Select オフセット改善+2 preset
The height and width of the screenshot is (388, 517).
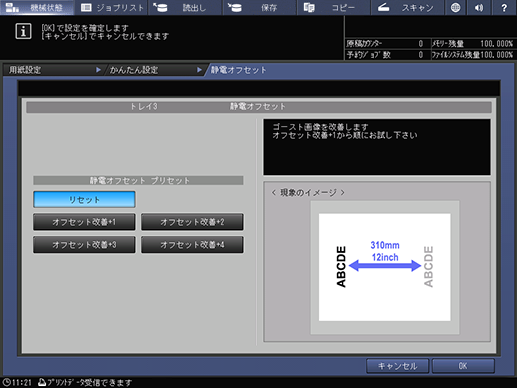(192, 222)
